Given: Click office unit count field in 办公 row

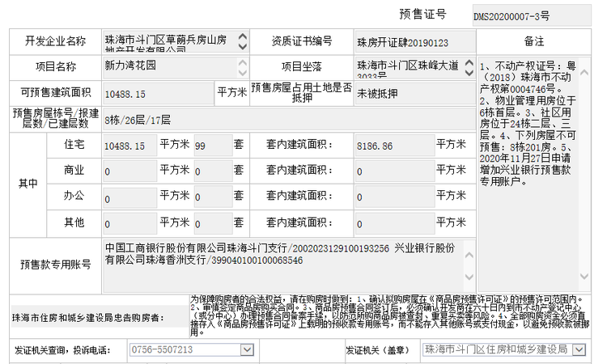Looking at the screenshot, I should coord(213,197).
